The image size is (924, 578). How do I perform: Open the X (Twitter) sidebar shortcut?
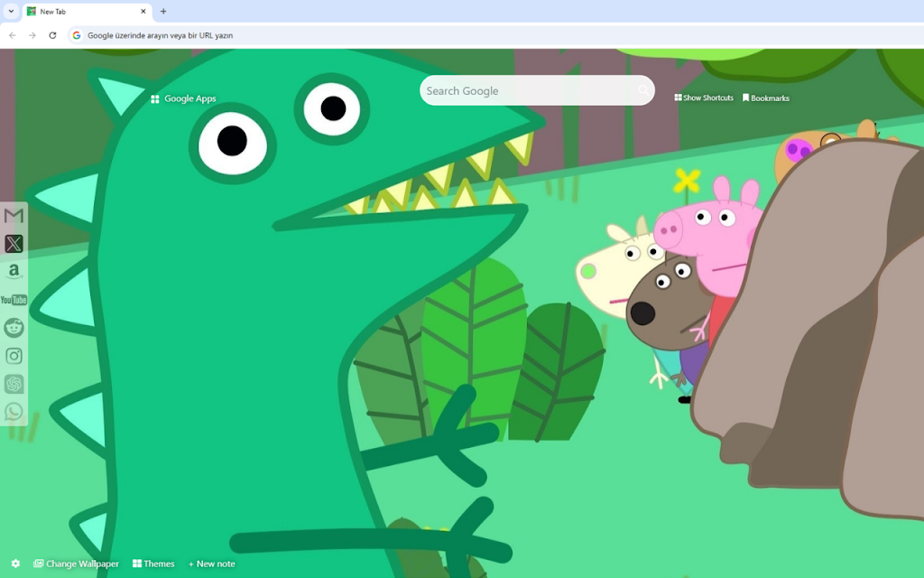click(14, 244)
